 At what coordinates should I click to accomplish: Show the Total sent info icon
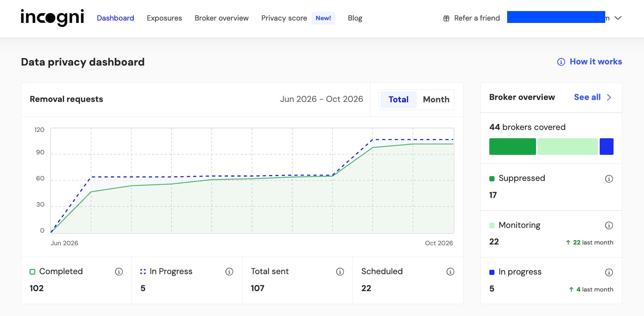[340, 272]
